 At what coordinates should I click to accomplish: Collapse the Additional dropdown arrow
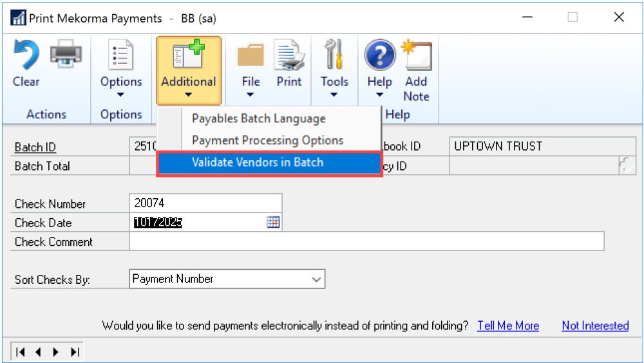[188, 95]
